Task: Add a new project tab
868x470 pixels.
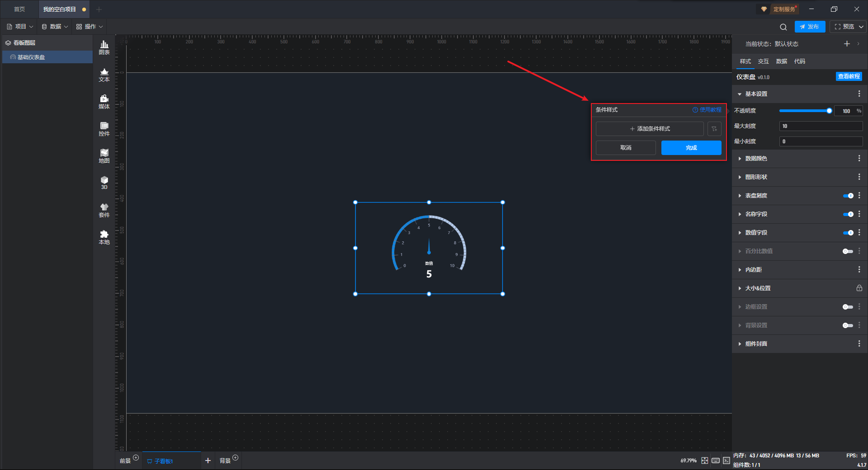Action: click(x=99, y=9)
